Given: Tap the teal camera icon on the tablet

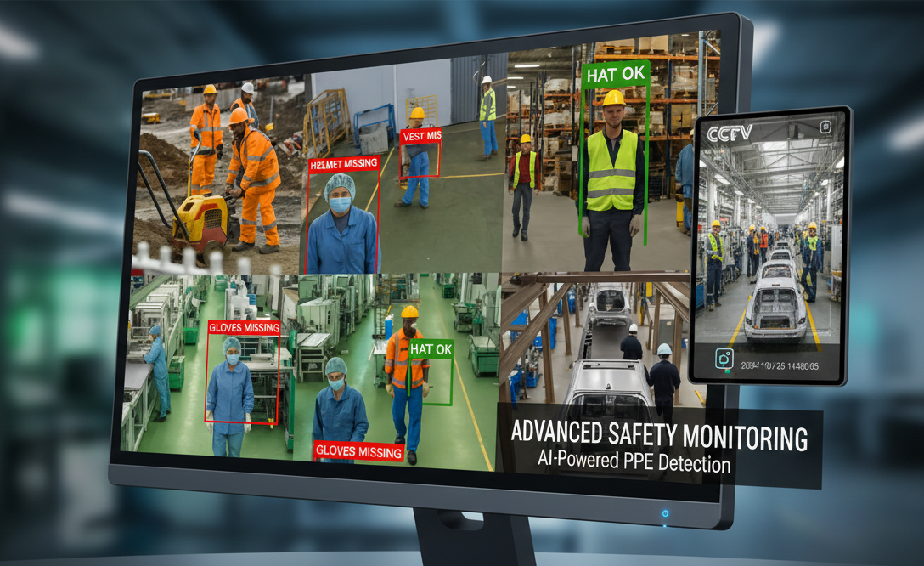Looking at the screenshot, I should point(724,359).
